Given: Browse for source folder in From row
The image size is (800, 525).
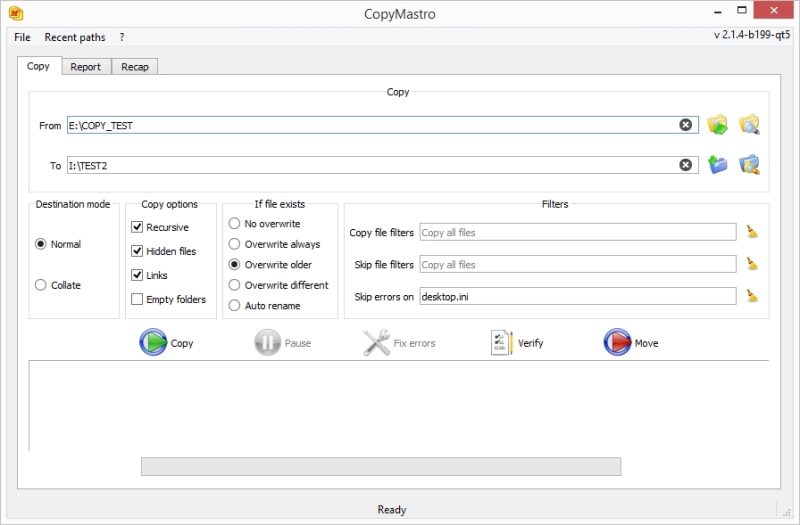Looking at the screenshot, I should click(x=717, y=125).
